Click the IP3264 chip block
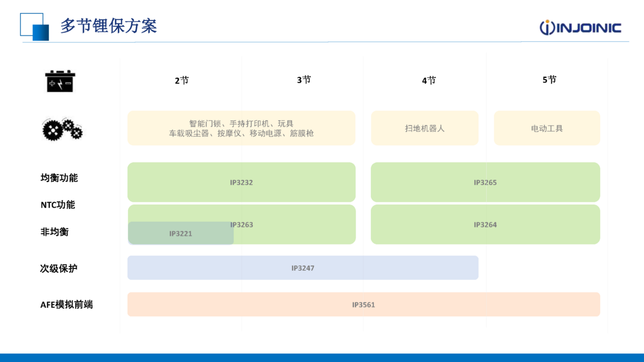 click(485, 225)
